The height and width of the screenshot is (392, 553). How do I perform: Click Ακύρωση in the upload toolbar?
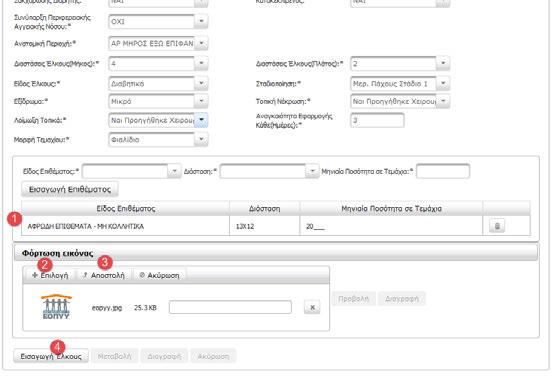pyautogui.click(x=159, y=275)
